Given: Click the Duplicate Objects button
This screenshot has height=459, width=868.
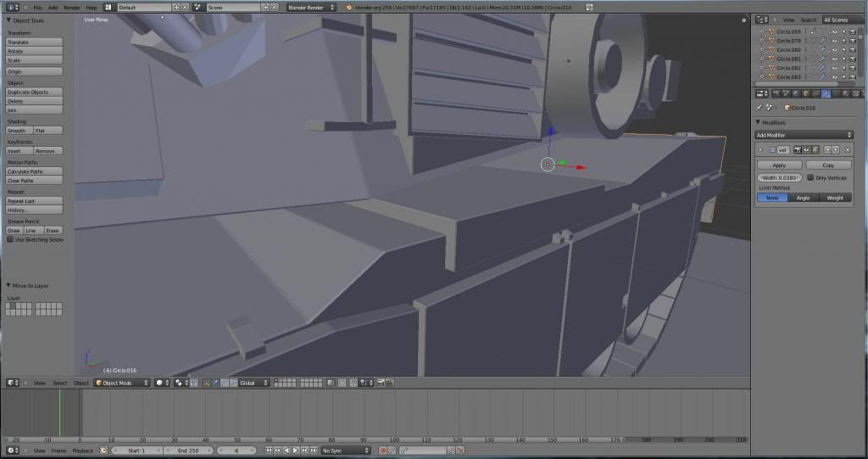Looking at the screenshot, I should [35, 92].
